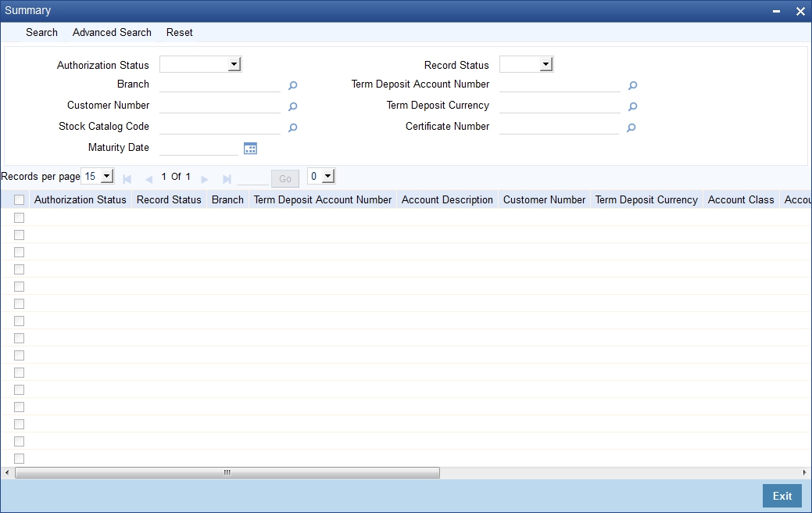The image size is (812, 513).
Task: Open Advanced Search
Action: (x=112, y=32)
